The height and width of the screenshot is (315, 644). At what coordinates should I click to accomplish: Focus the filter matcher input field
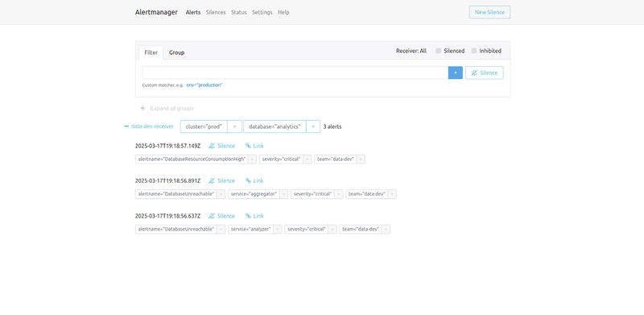click(295, 73)
